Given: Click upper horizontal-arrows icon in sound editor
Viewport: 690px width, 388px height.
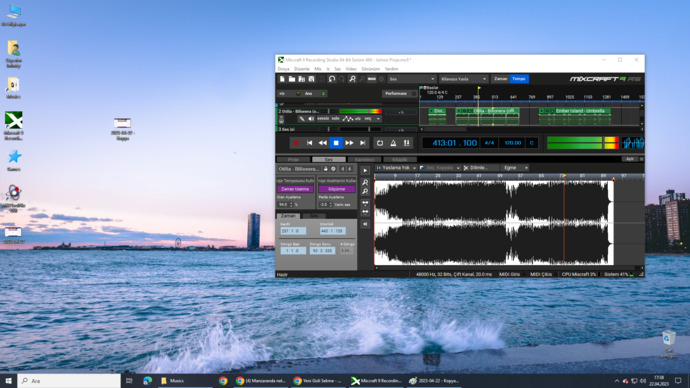Looking at the screenshot, I should (365, 203).
